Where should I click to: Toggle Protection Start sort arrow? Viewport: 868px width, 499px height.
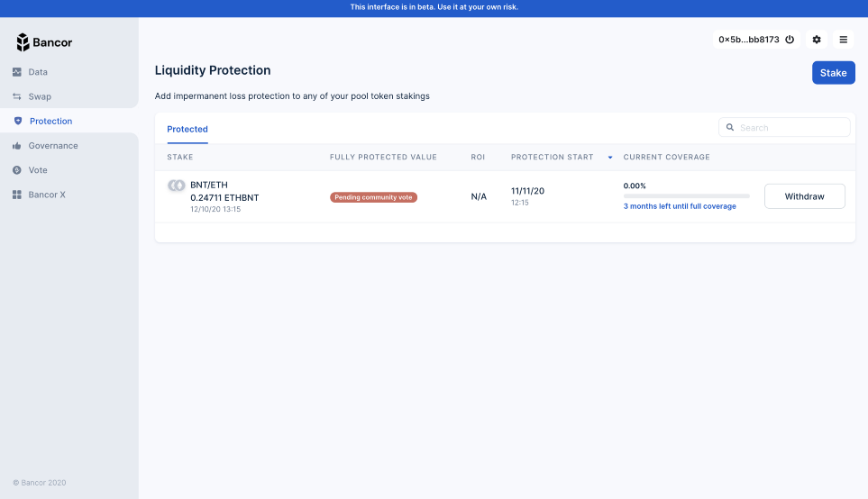pos(610,158)
